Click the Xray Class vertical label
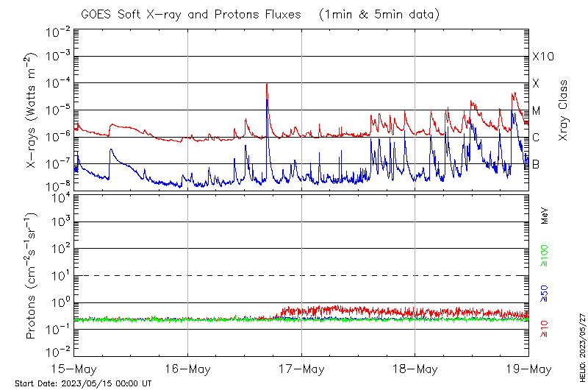 pos(564,110)
